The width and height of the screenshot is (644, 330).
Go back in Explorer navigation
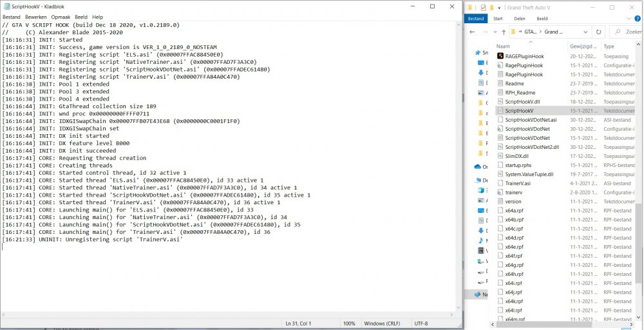[472, 32]
